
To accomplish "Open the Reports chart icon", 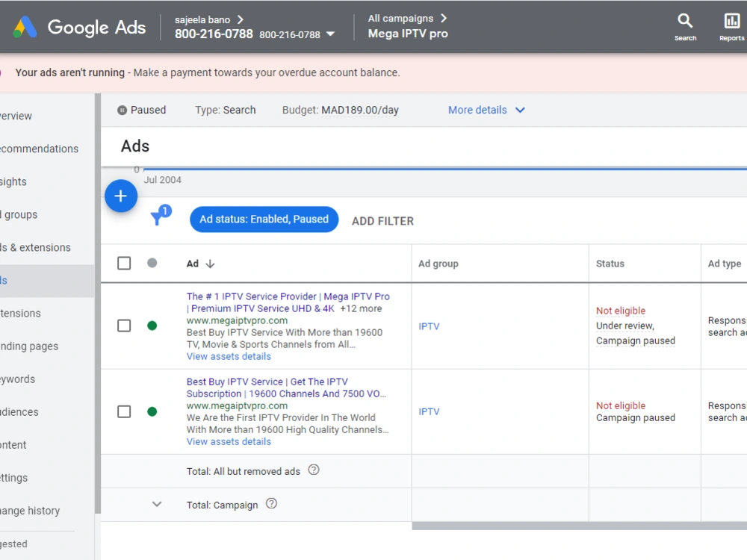I will [x=732, y=21].
